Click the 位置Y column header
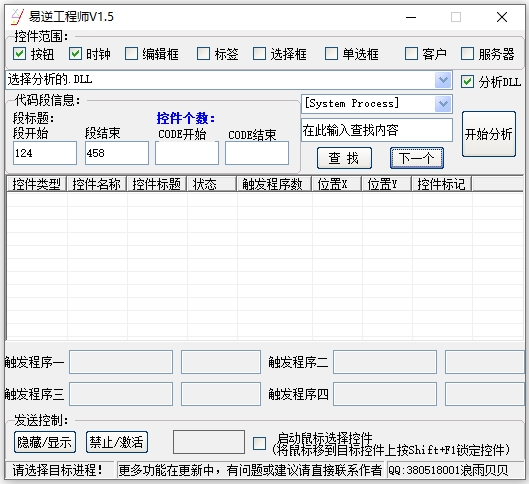This screenshot has width=529, height=484. pyautogui.click(x=386, y=184)
